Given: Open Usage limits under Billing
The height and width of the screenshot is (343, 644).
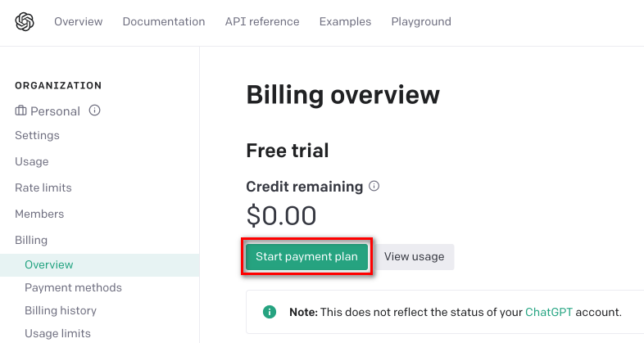Looking at the screenshot, I should pyautogui.click(x=57, y=333).
